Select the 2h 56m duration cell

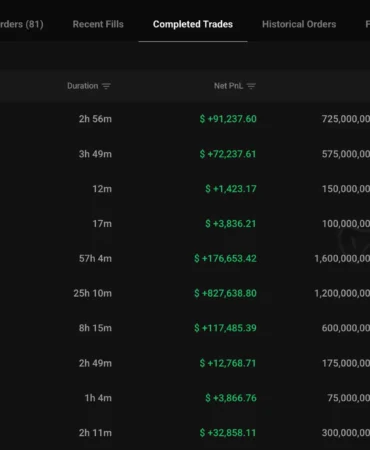click(x=95, y=119)
